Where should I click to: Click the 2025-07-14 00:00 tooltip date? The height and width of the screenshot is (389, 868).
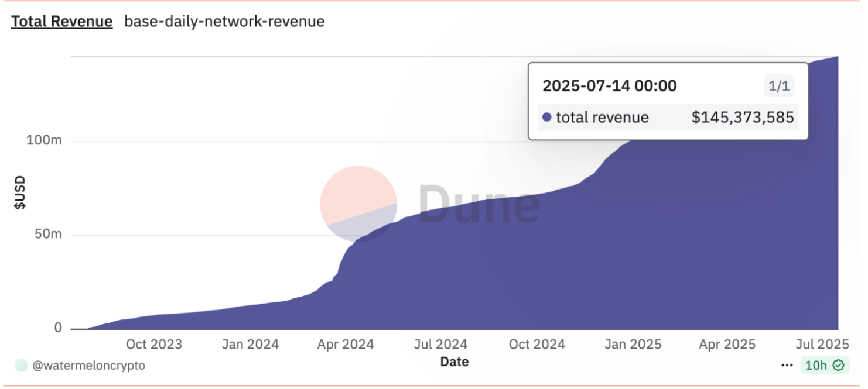(610, 86)
